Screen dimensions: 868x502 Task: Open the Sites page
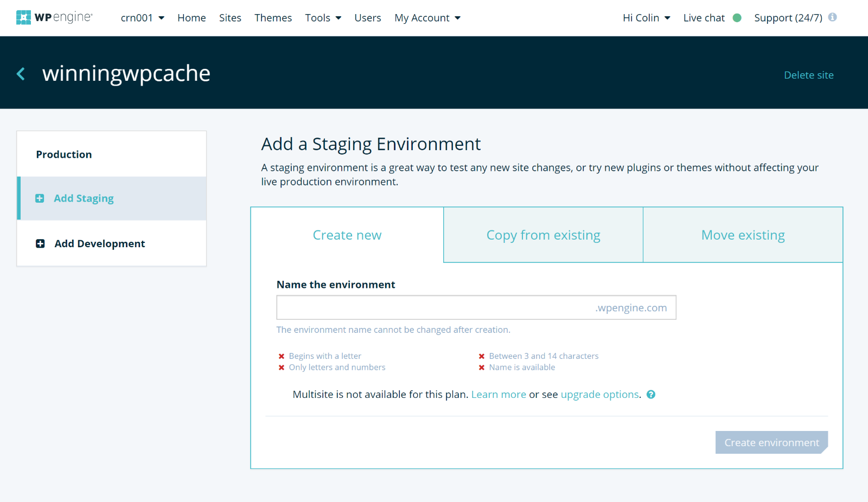point(230,18)
